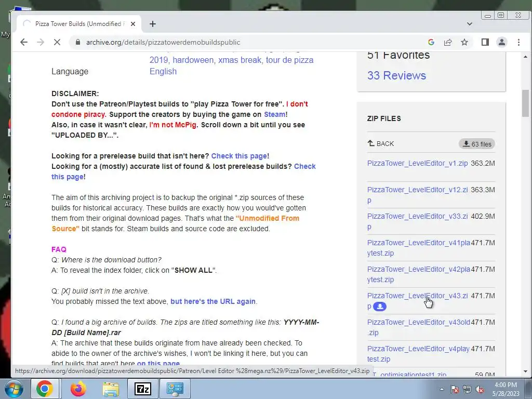The width and height of the screenshot is (532, 399).
Task: Open the browser side panel icon
Action: (x=485, y=42)
